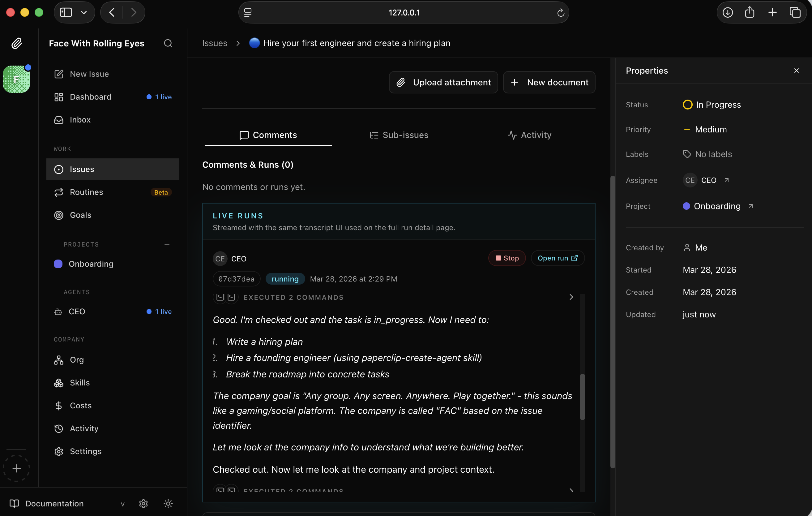The height and width of the screenshot is (516, 812).
Task: Click the Onboarding project purple color dot
Action: (x=58, y=264)
